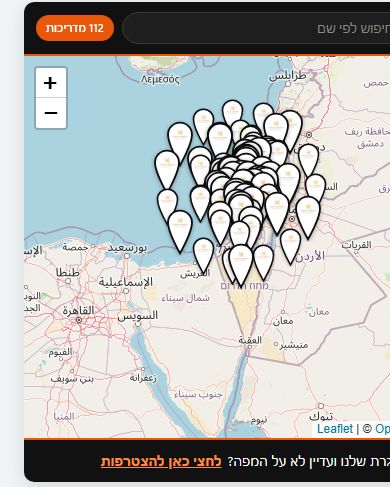Click the isolated upper-left marker in the sea

[180, 142]
